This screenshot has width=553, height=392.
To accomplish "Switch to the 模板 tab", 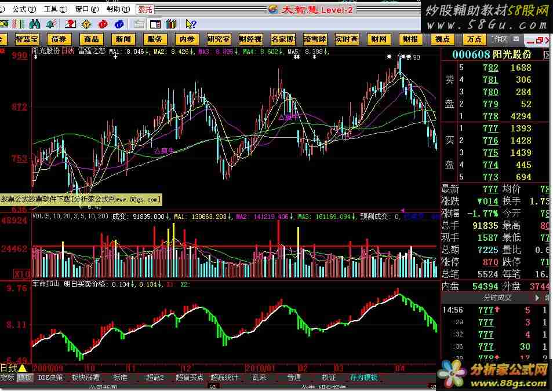I will point(25,378).
